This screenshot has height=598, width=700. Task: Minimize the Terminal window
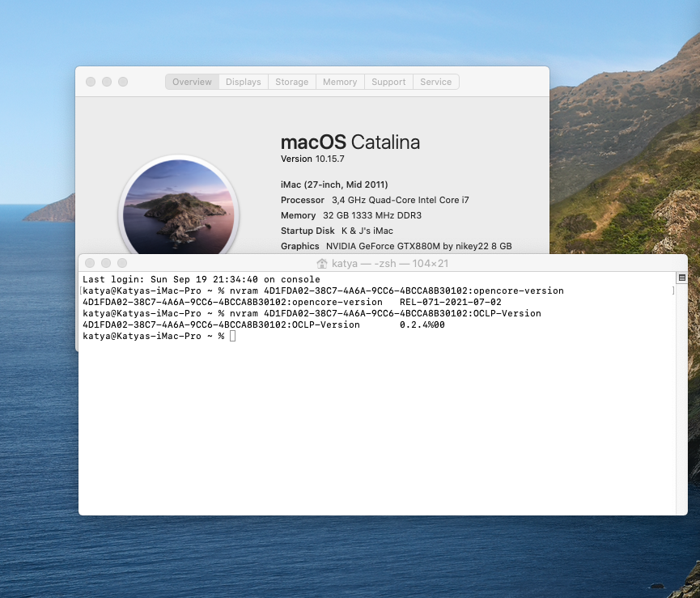106,263
